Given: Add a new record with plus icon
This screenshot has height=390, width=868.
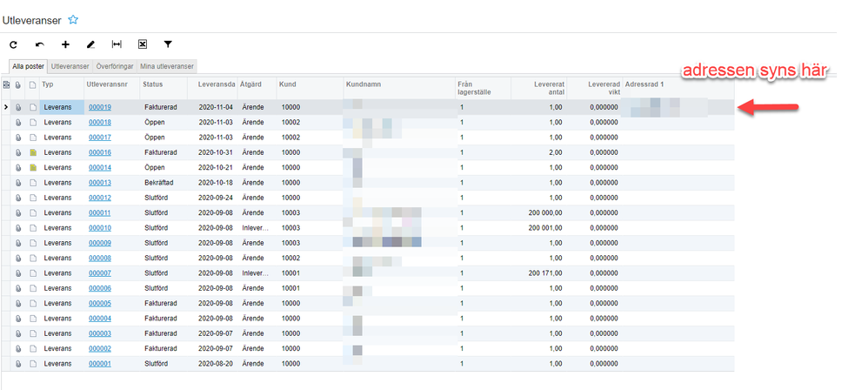Looking at the screenshot, I should pyautogui.click(x=65, y=44).
